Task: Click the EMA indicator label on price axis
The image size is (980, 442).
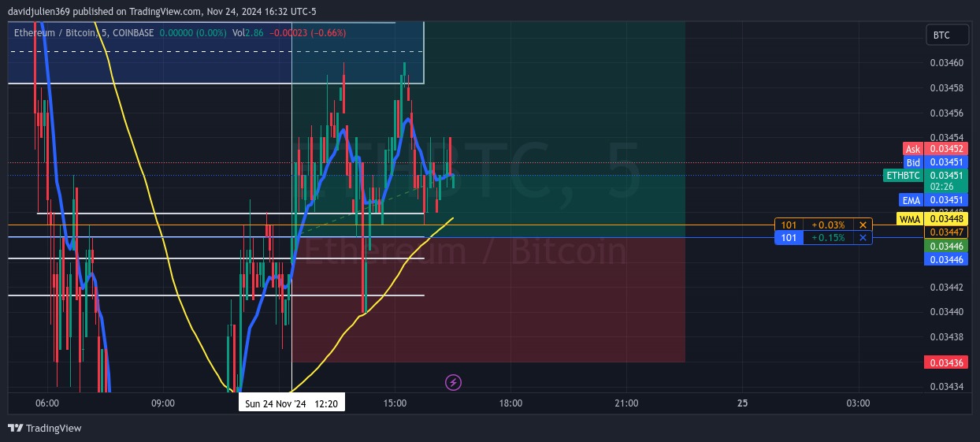Action: coord(911,200)
